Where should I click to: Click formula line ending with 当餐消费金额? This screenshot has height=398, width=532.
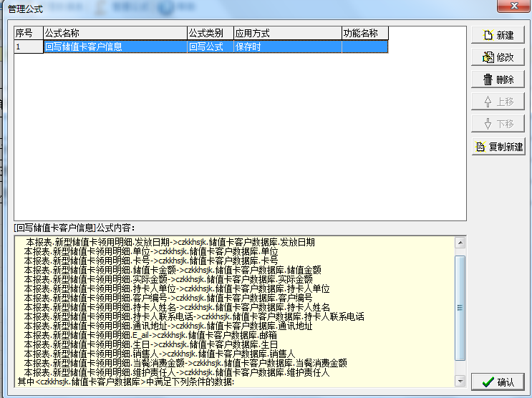coord(185,363)
